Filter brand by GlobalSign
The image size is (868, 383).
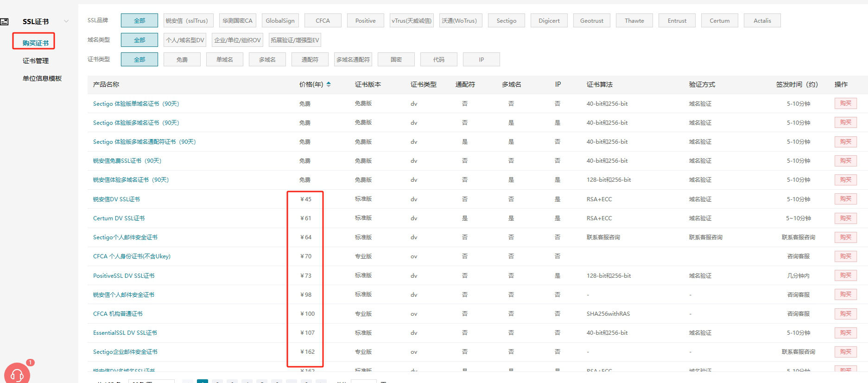click(280, 21)
